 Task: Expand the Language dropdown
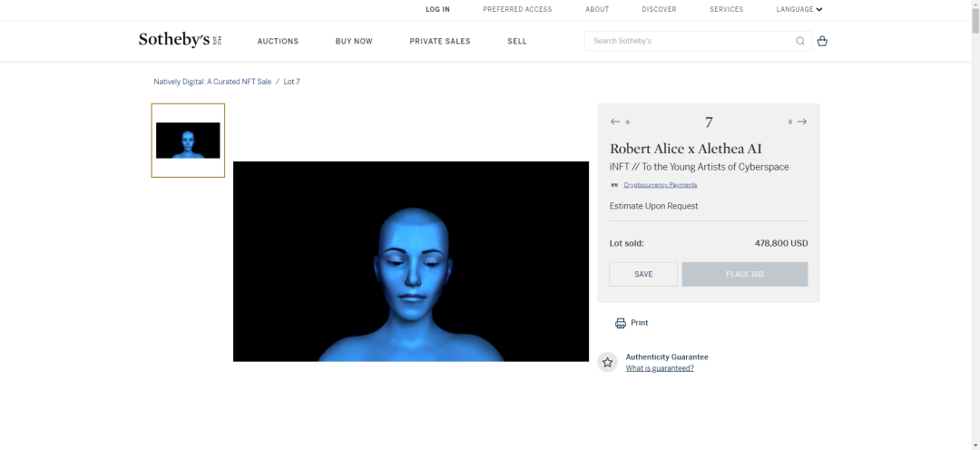(799, 9)
